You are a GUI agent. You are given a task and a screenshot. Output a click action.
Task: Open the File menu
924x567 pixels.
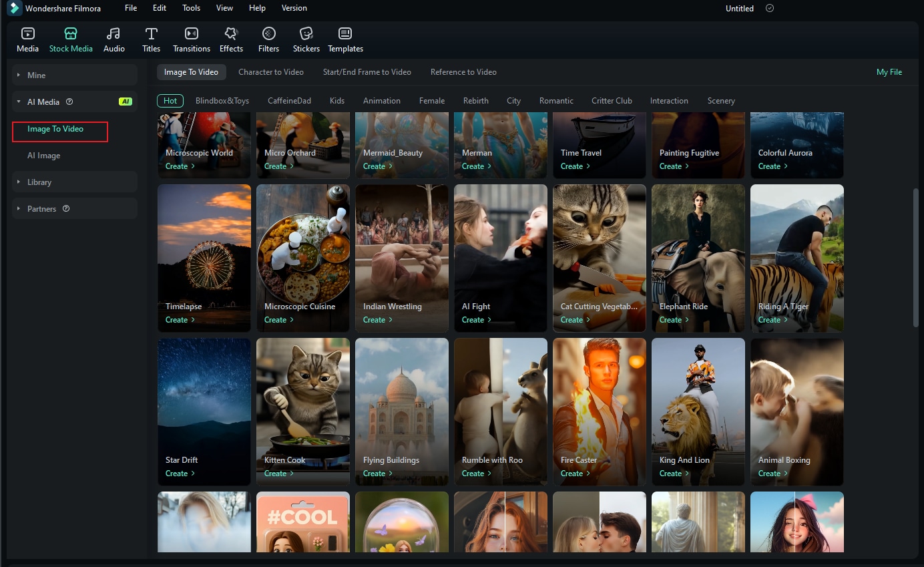(x=131, y=8)
